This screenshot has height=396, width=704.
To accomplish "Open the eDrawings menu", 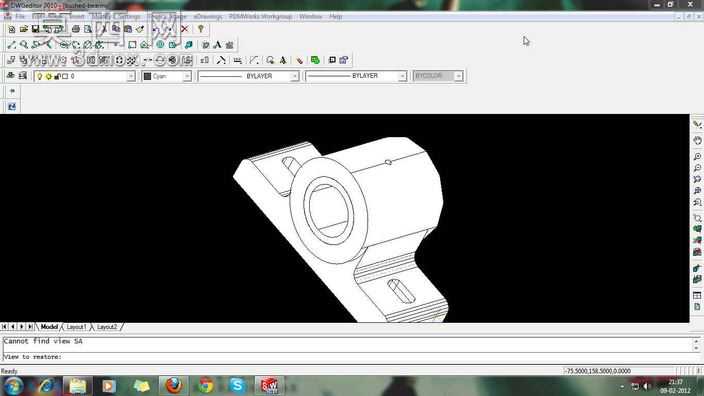I will [208, 17].
